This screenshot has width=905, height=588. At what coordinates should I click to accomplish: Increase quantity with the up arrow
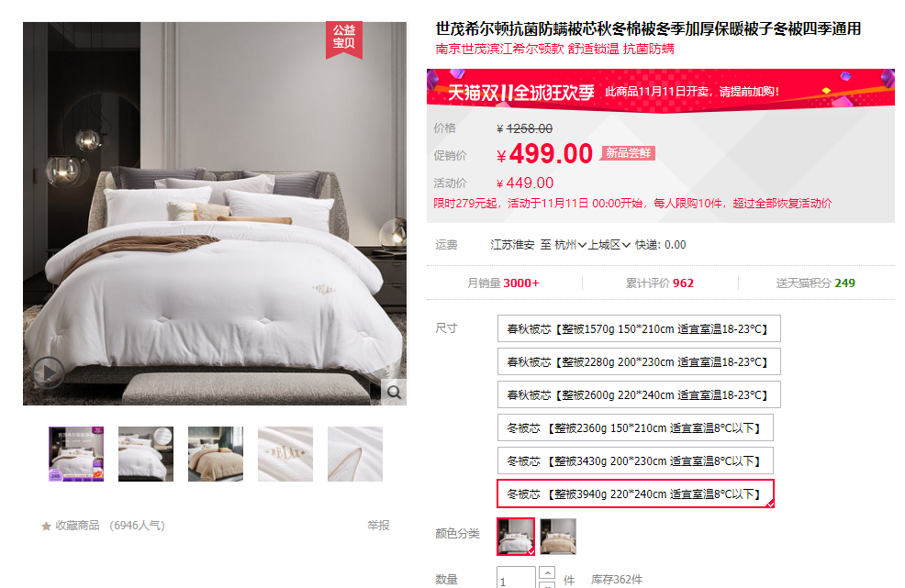546,572
